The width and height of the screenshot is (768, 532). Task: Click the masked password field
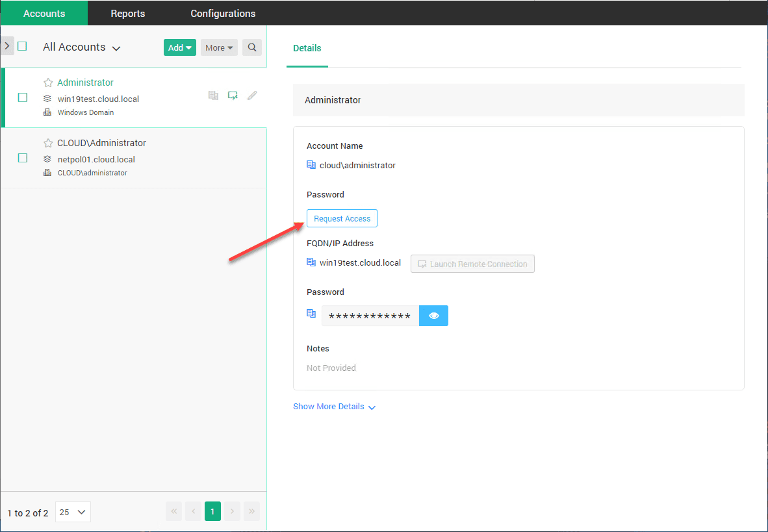click(x=370, y=316)
